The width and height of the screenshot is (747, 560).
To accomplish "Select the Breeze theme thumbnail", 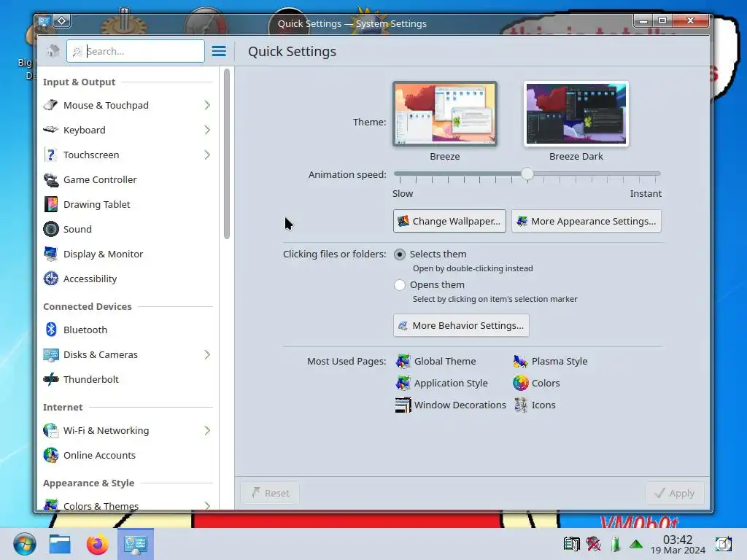I will 445,114.
